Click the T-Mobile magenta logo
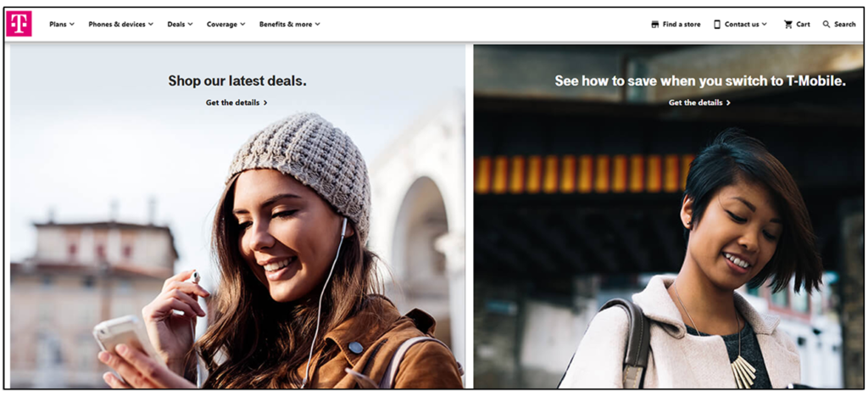Image resolution: width=868 pixels, height=397 pixels. click(x=19, y=24)
